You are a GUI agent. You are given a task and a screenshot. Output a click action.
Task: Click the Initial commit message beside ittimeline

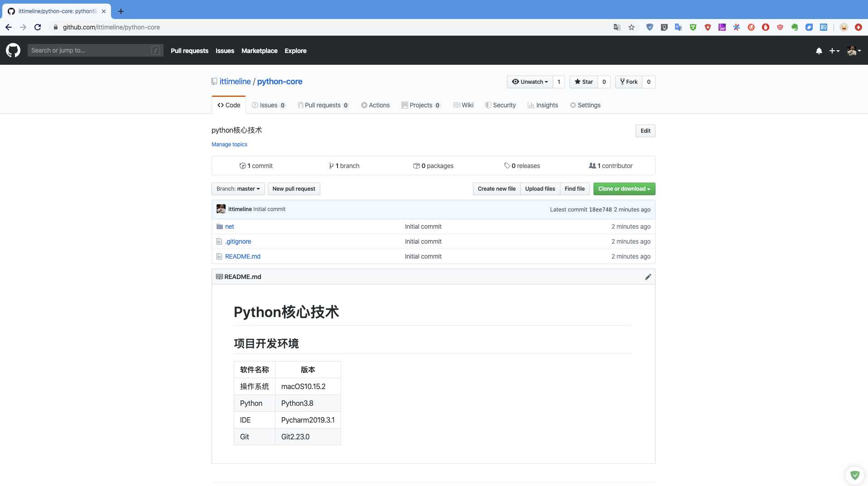[x=269, y=209]
